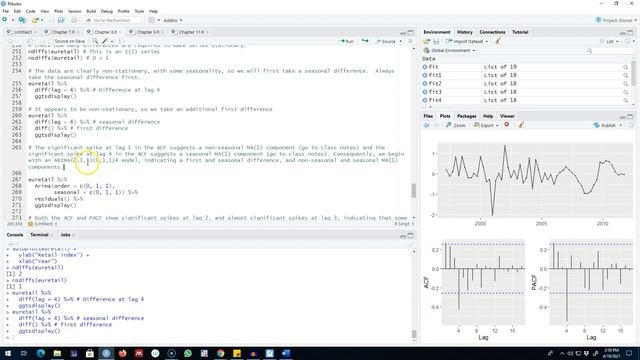Clear all plots with the broom in the Plots pane
The height and width of the screenshot is (360, 640).
521,125
